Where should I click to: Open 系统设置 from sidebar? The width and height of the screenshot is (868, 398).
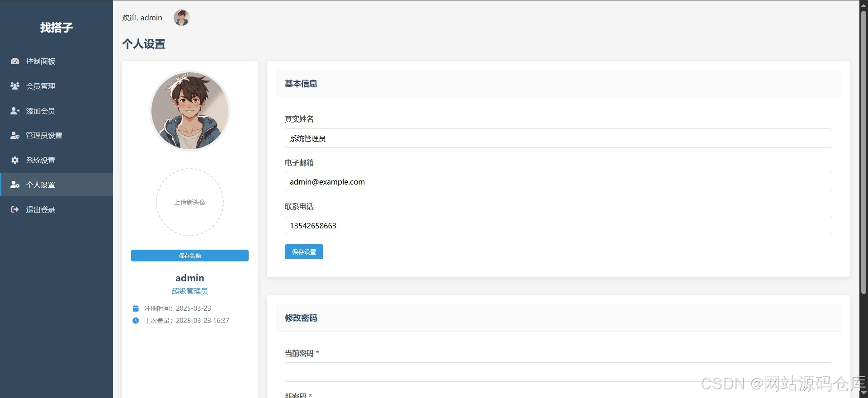(x=57, y=160)
